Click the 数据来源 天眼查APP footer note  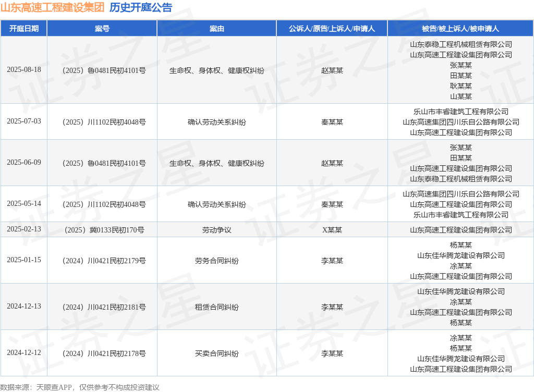80,387
